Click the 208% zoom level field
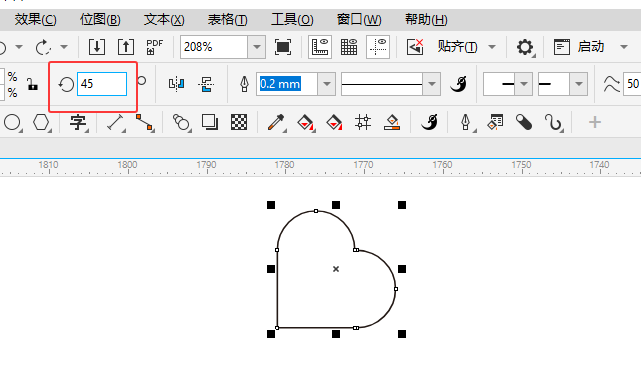Image resolution: width=641 pixels, height=383 pixels. [x=214, y=47]
